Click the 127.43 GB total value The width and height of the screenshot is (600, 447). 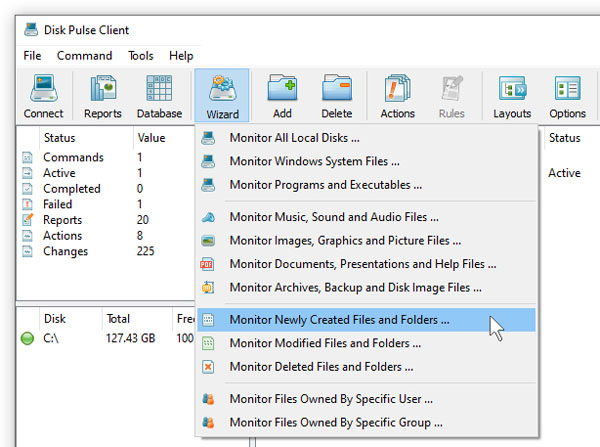tap(130, 338)
